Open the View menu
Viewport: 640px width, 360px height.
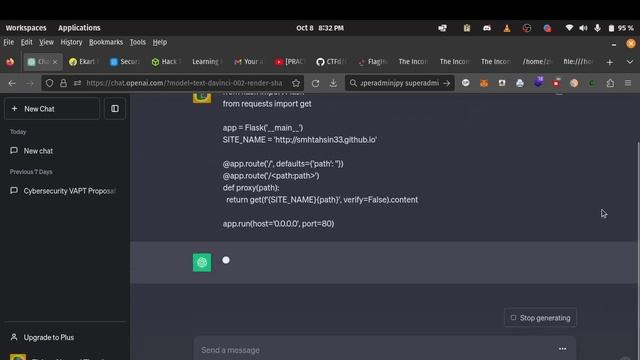(46, 42)
